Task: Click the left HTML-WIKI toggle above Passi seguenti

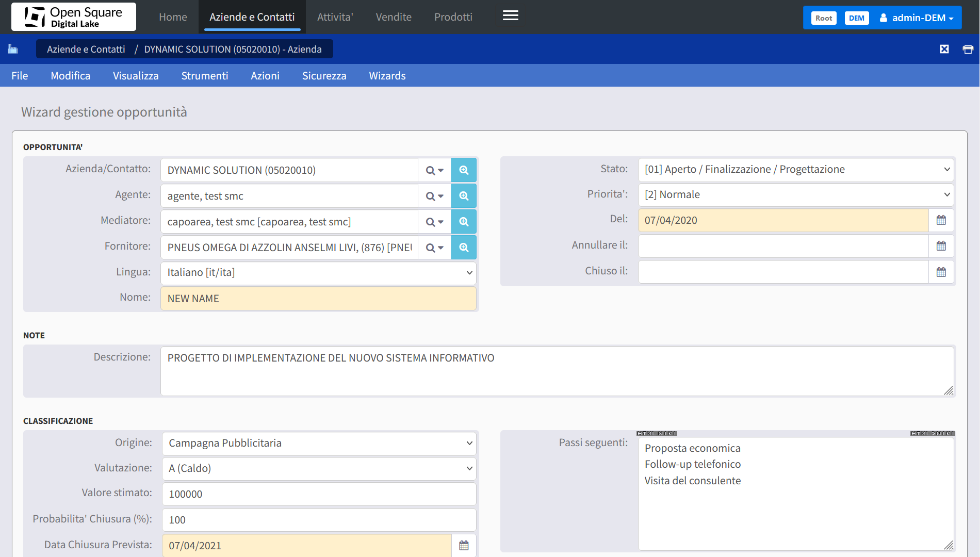Action: 657,434
